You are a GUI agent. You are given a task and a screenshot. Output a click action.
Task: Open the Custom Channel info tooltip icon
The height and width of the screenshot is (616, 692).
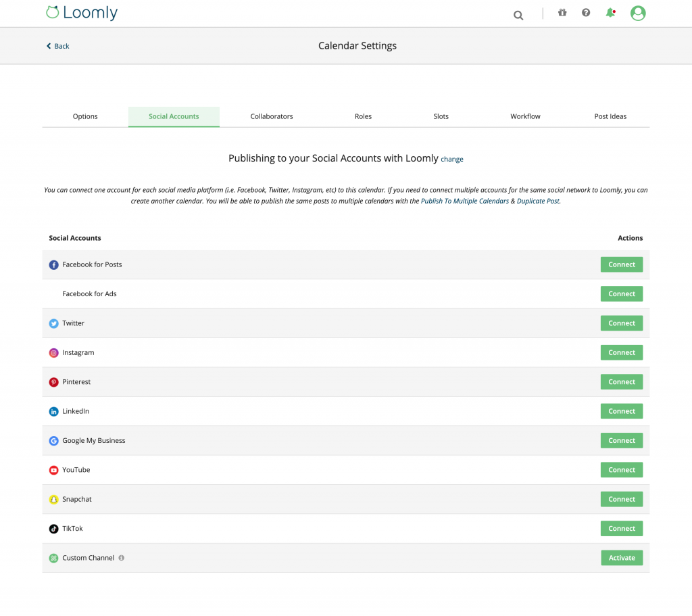click(121, 557)
